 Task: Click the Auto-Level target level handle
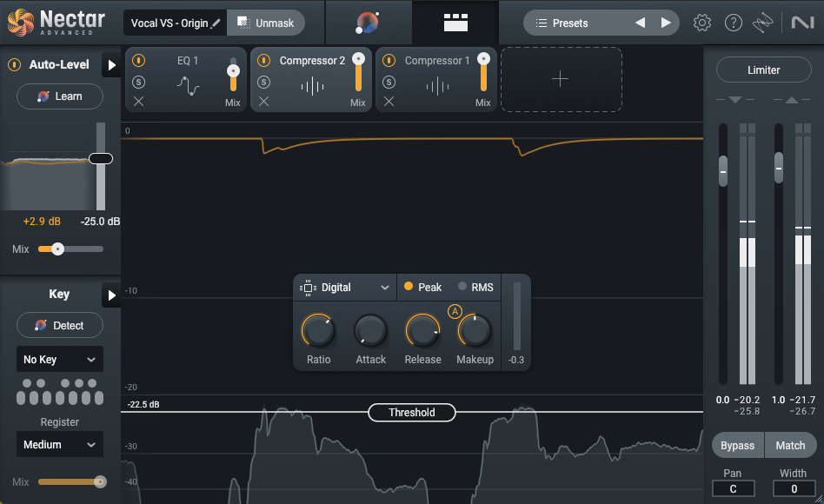pos(100,159)
